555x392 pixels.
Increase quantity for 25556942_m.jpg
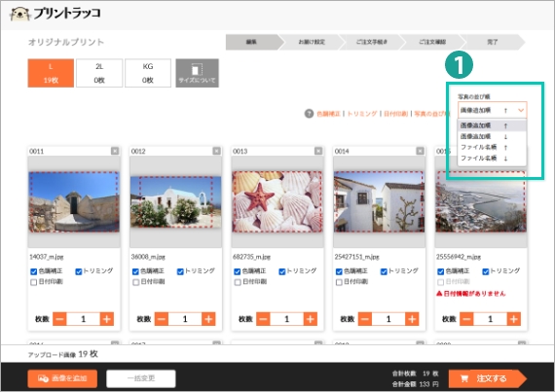514,319
